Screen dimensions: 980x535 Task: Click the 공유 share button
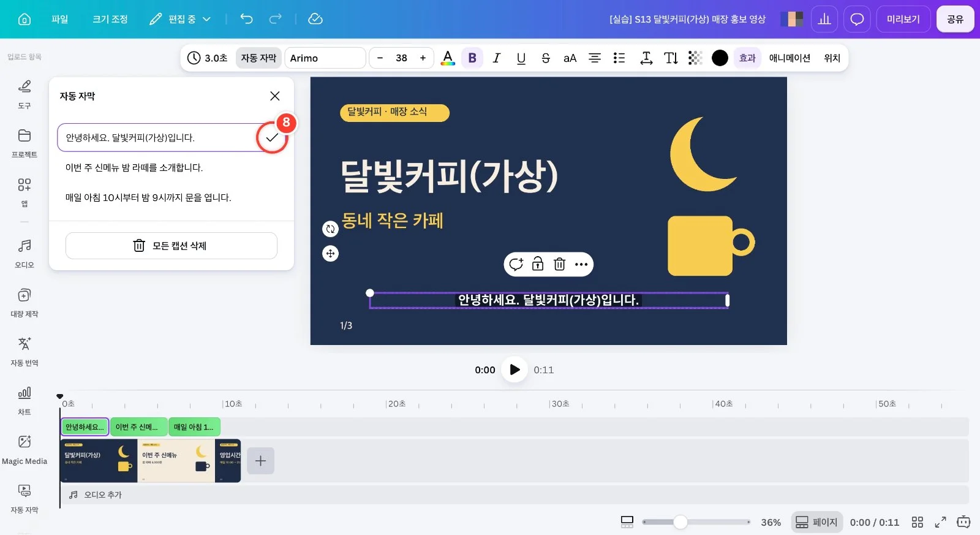(x=955, y=19)
